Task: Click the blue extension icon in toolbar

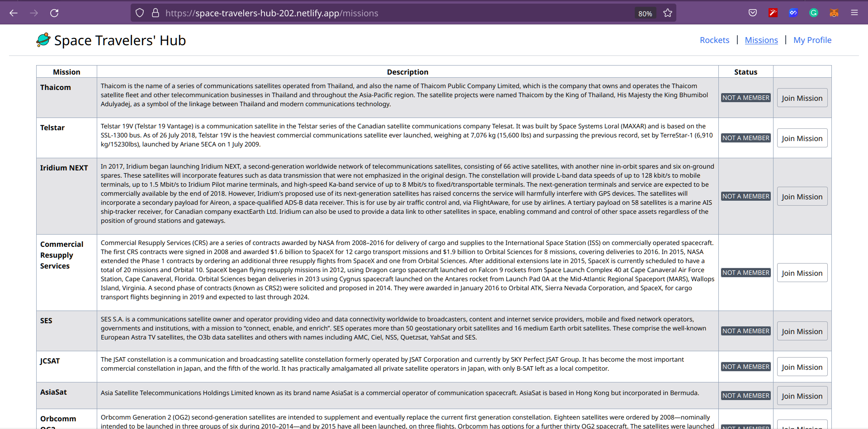Action: pos(793,13)
